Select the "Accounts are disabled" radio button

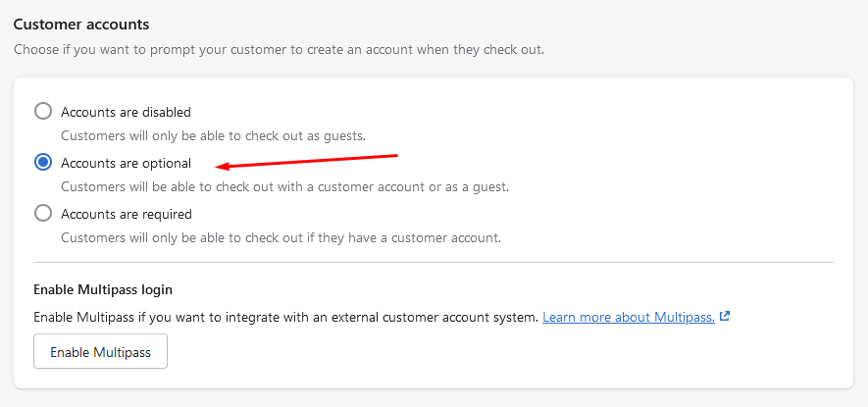click(43, 112)
